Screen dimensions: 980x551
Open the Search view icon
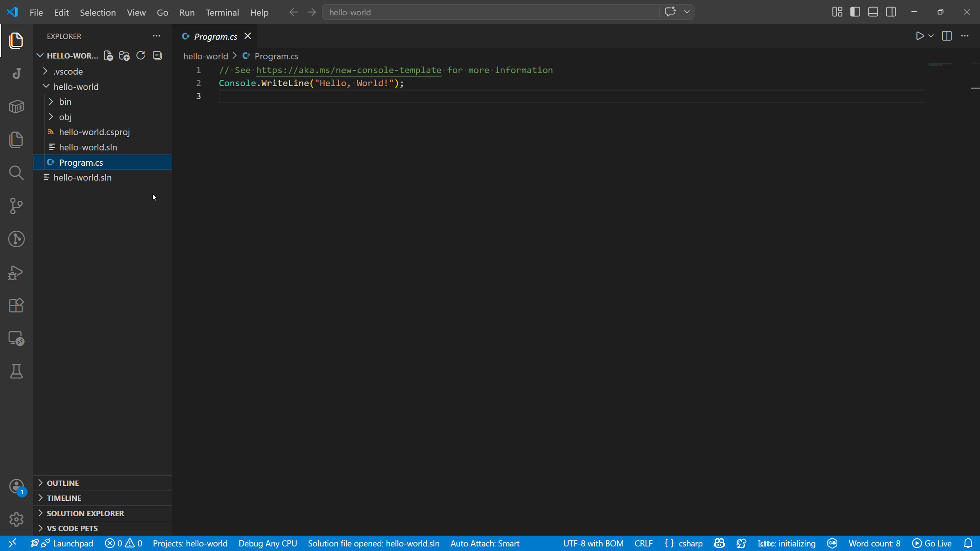point(16,173)
